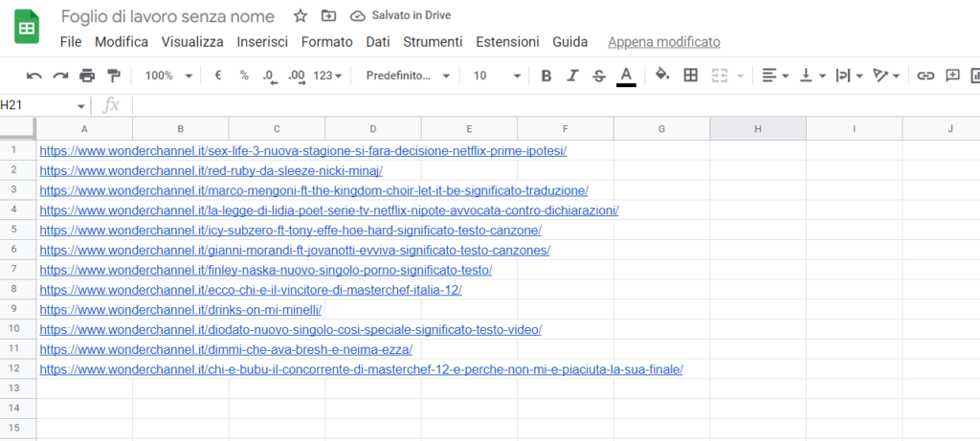Open the chi-e-bubu masterchef link
The height and width of the screenshot is (441, 980).
(361, 369)
